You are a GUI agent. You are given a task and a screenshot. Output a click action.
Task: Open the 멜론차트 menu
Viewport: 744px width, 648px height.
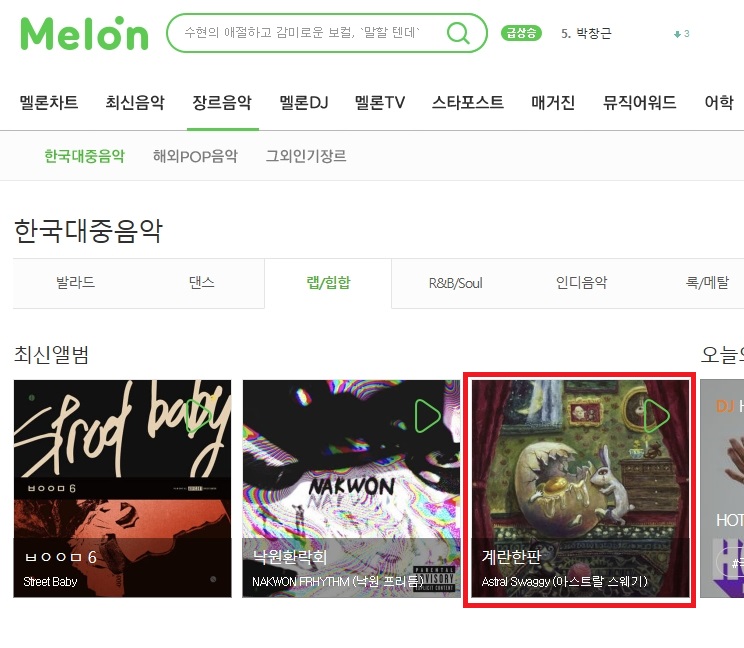49,102
